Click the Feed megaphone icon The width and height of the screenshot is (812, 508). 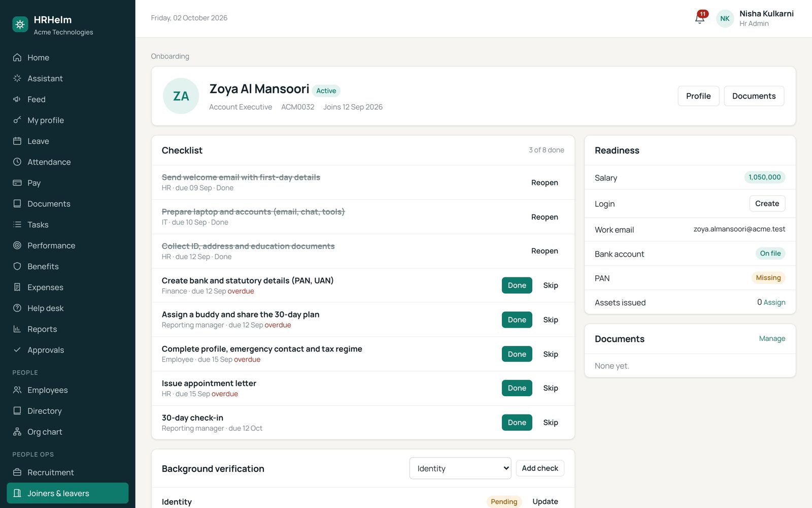(x=17, y=99)
